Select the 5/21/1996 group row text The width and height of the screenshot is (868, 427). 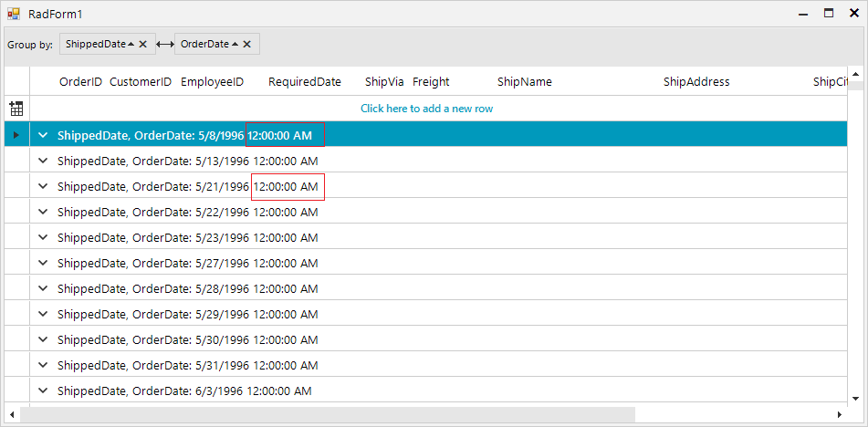(x=188, y=186)
